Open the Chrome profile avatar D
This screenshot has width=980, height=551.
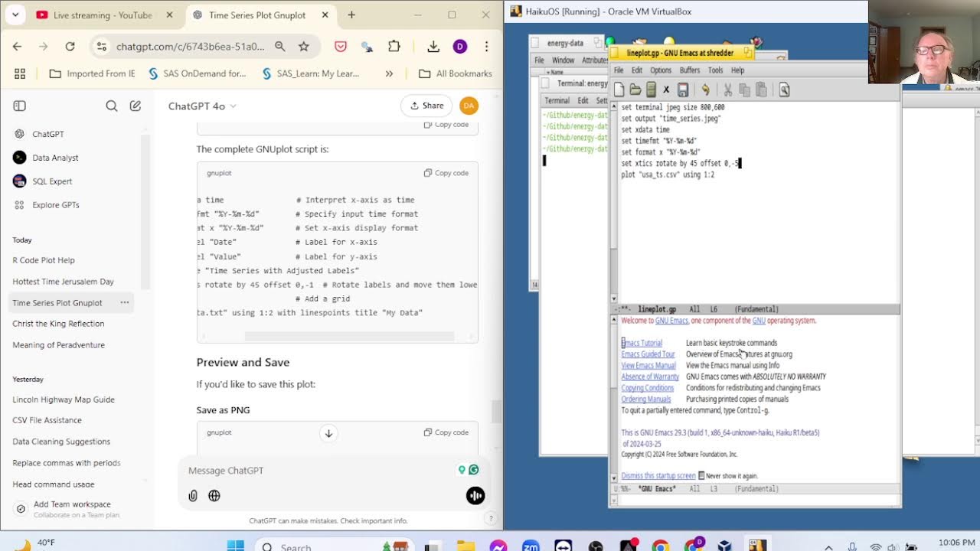click(x=460, y=47)
